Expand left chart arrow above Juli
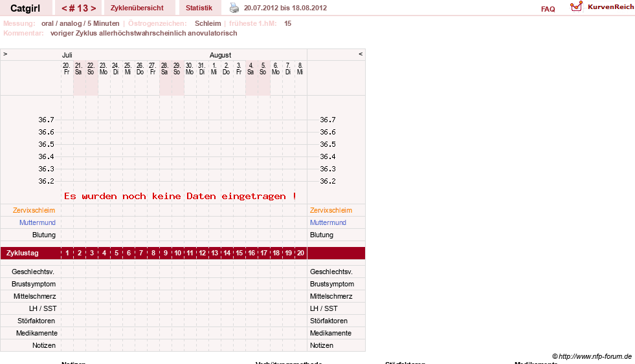This screenshot has height=364, width=635. point(5,54)
